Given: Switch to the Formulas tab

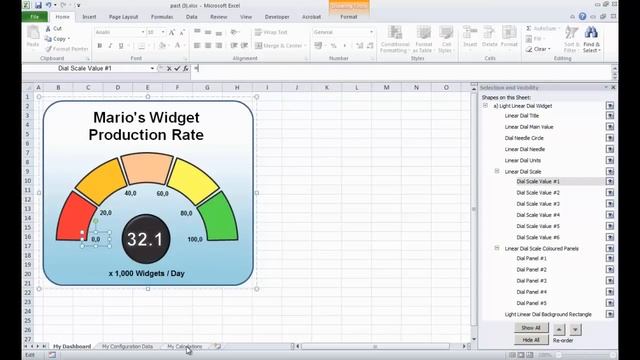Looking at the screenshot, I should (x=162, y=17).
